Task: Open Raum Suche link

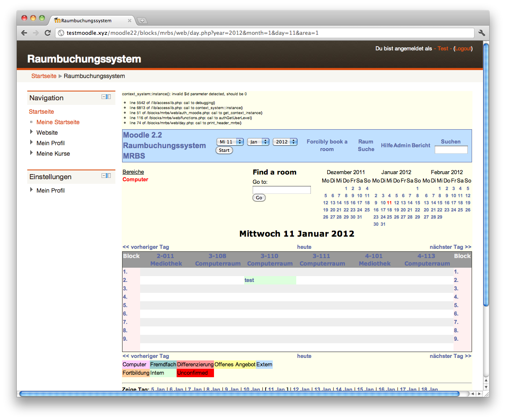Action: tap(366, 145)
